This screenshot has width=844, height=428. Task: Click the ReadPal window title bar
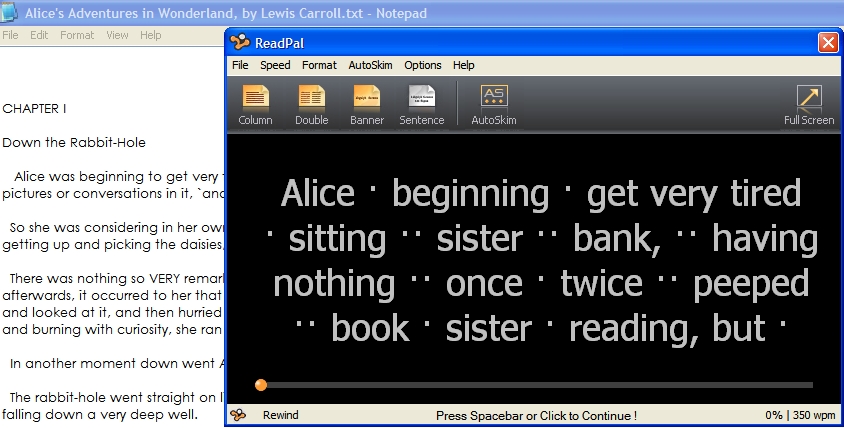pos(533,42)
